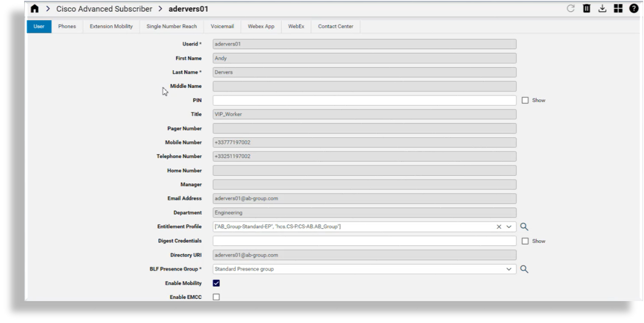Open help using the question mark icon

tap(633, 8)
